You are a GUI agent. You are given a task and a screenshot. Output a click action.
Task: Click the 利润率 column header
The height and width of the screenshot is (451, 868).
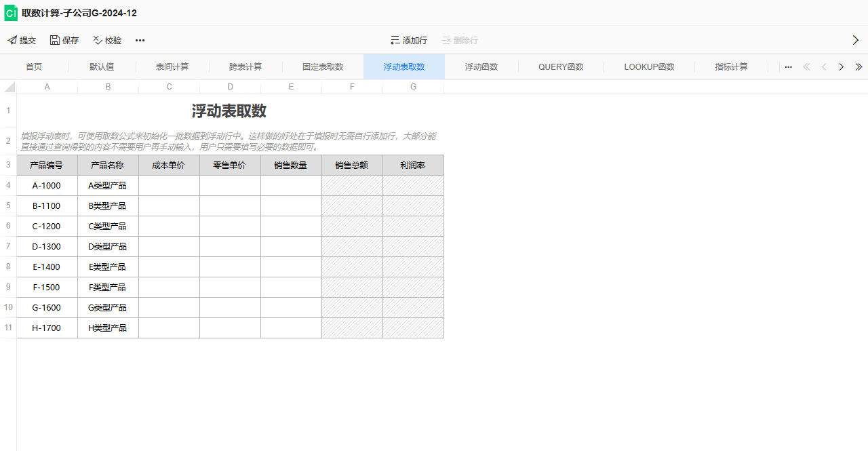[x=413, y=165]
